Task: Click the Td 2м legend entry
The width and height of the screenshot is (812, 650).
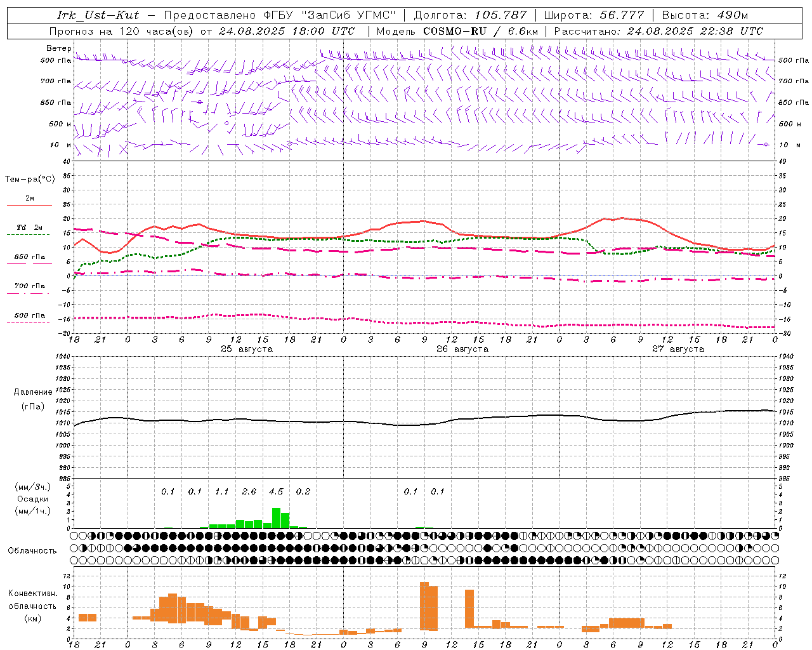Action: (x=29, y=227)
